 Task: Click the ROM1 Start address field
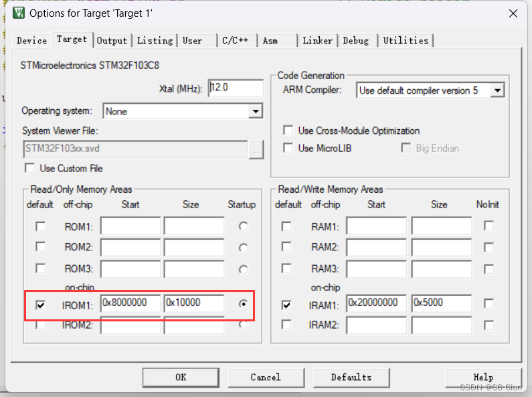point(130,226)
